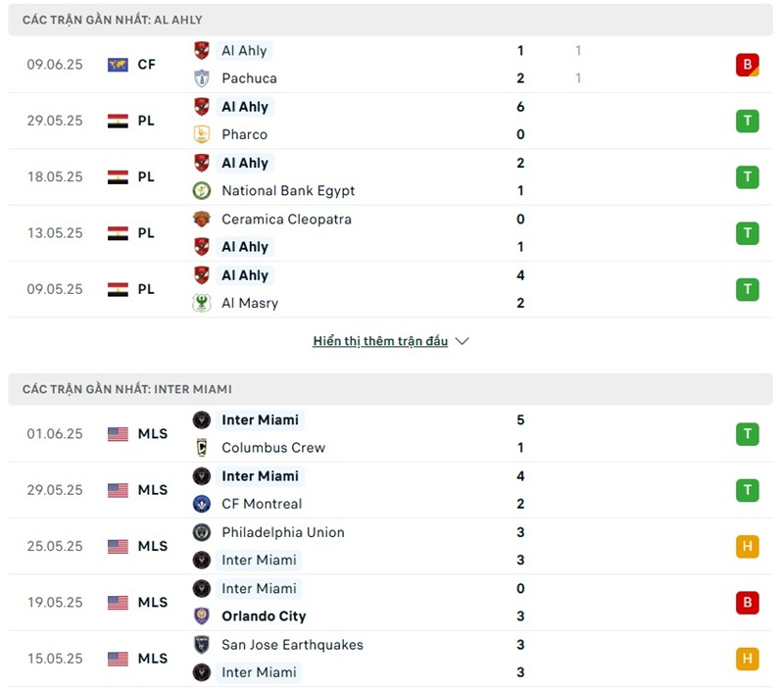Click the red 'B' badge for the Pachuca match

click(748, 65)
